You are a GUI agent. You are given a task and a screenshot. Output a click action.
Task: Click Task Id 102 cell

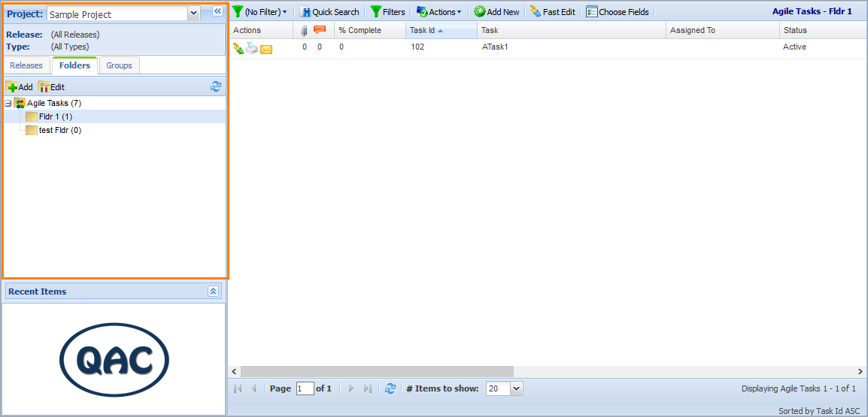(417, 47)
